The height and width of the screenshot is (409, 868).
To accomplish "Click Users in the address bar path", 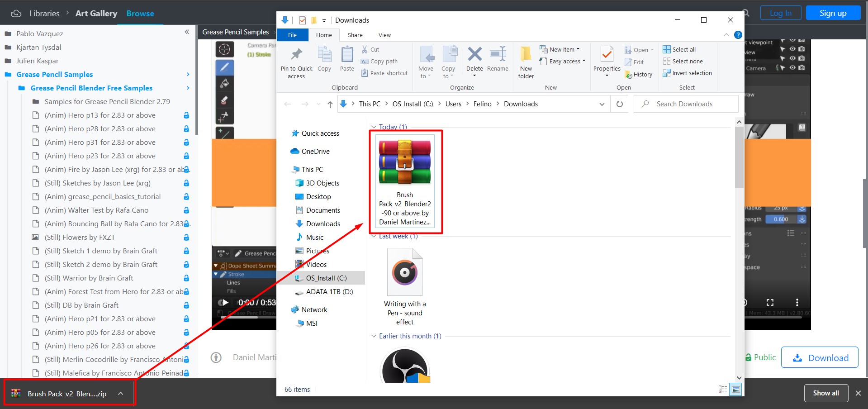I will click(x=453, y=104).
